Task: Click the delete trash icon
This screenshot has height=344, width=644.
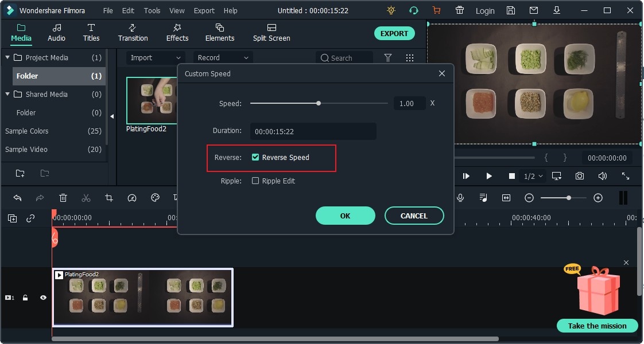Action: (x=63, y=198)
